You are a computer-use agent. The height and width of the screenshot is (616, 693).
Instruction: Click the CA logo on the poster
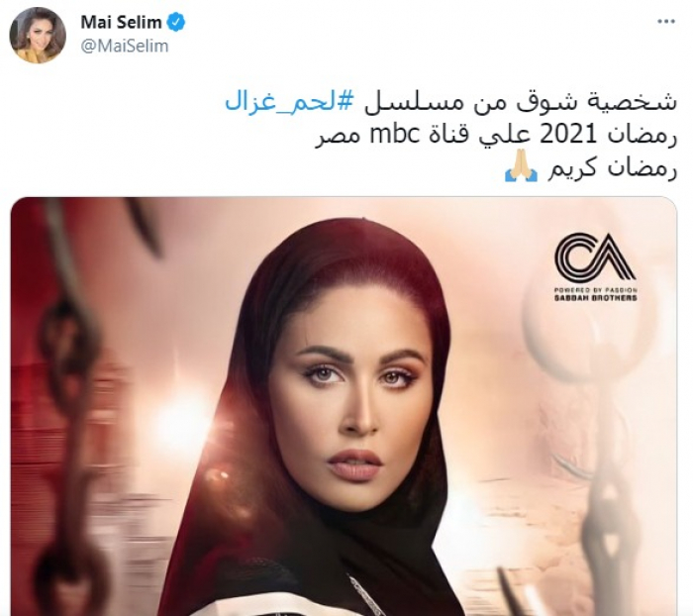pos(595,258)
